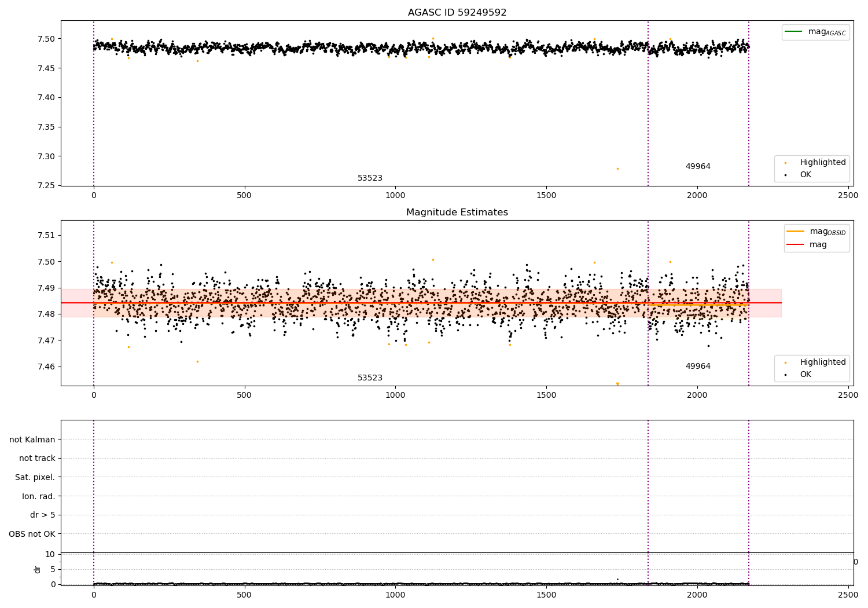Click the 53523 label in middle plot
The image size is (868, 608).
click(x=370, y=378)
